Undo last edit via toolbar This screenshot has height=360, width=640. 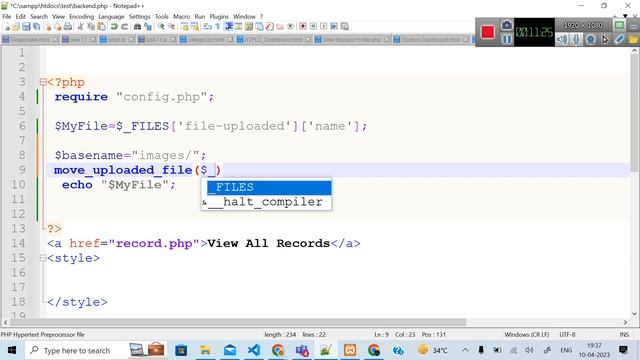pyautogui.click(x=114, y=27)
